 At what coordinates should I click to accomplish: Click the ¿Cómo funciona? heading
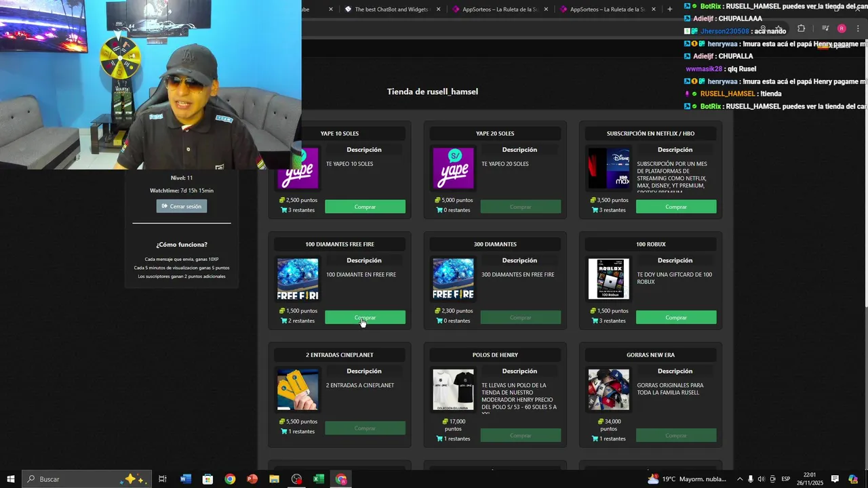pyautogui.click(x=182, y=245)
